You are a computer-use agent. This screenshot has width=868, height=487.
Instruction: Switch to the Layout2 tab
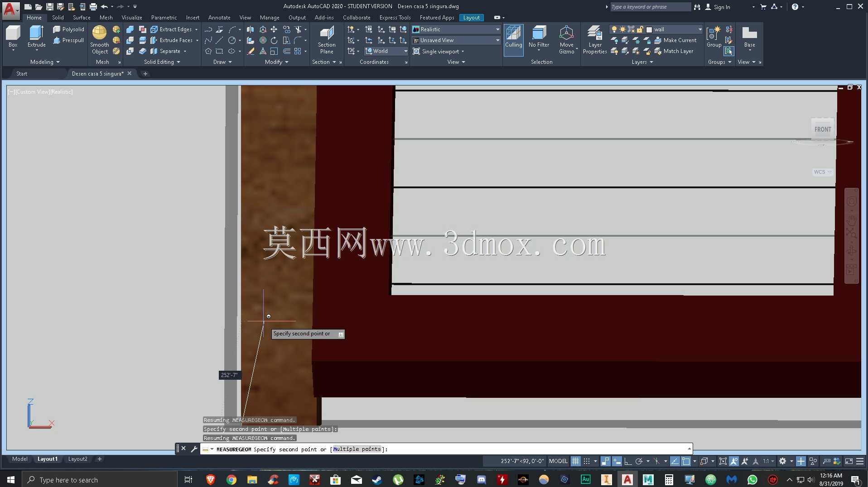(x=77, y=459)
